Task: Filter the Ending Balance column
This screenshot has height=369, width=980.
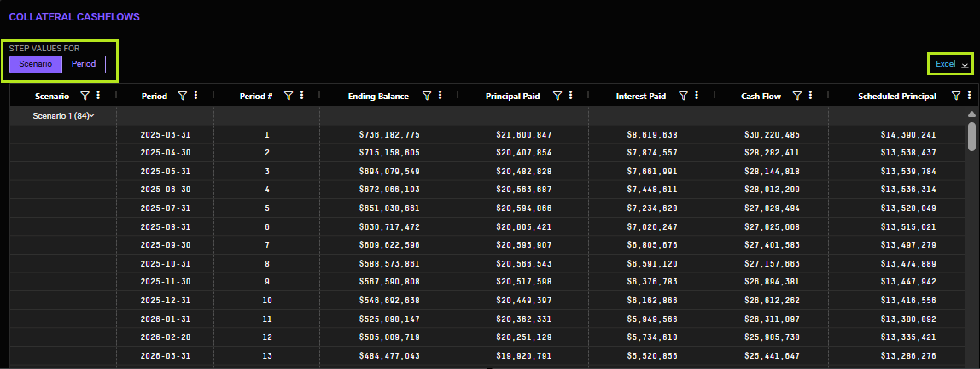Action: click(x=426, y=96)
